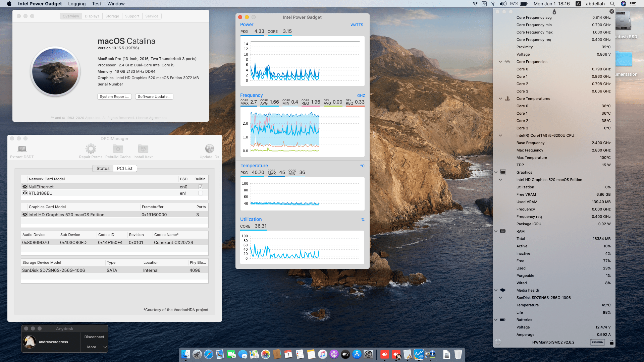Open the Rebuild Cache tool
644x362 pixels.
(118, 149)
